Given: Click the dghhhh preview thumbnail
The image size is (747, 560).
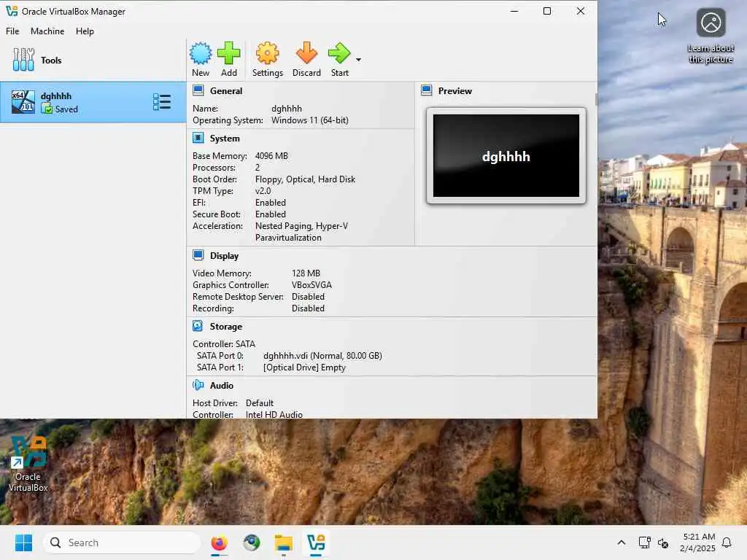Looking at the screenshot, I should point(506,156).
